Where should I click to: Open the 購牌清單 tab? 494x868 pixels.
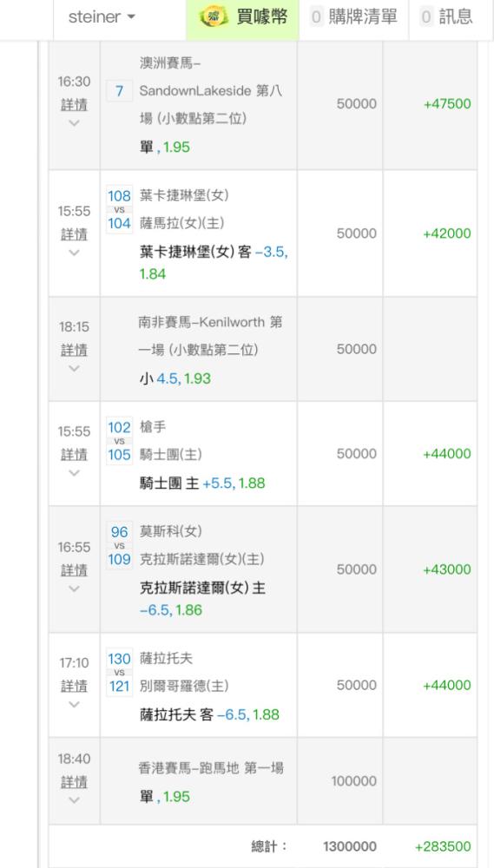[354, 17]
